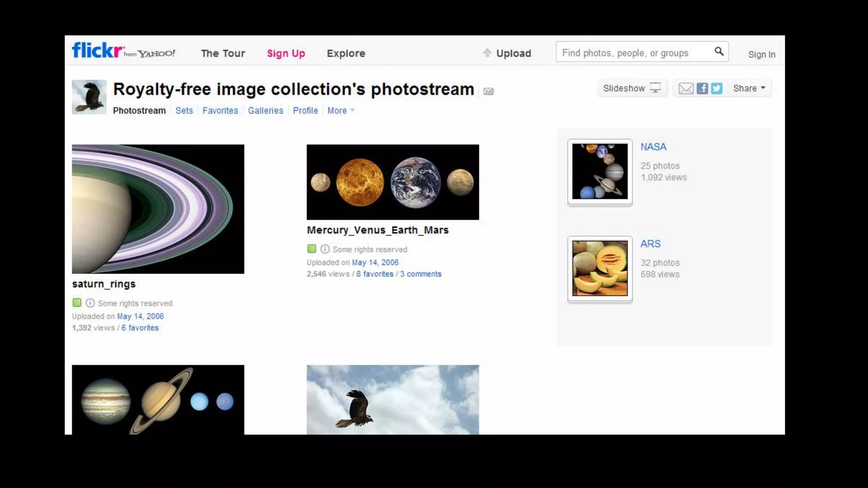Viewport: 868px width, 488px height.
Task: Click the Sign Up link
Action: [x=286, y=53]
